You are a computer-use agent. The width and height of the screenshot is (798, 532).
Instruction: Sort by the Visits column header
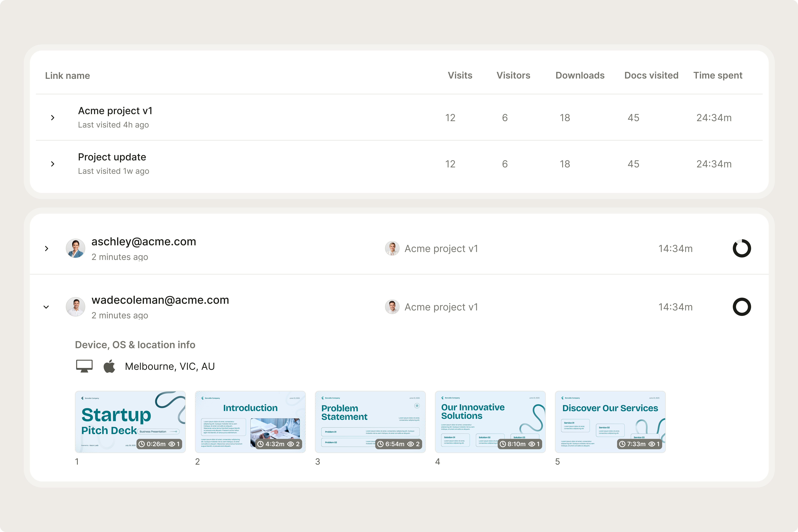pyautogui.click(x=460, y=75)
